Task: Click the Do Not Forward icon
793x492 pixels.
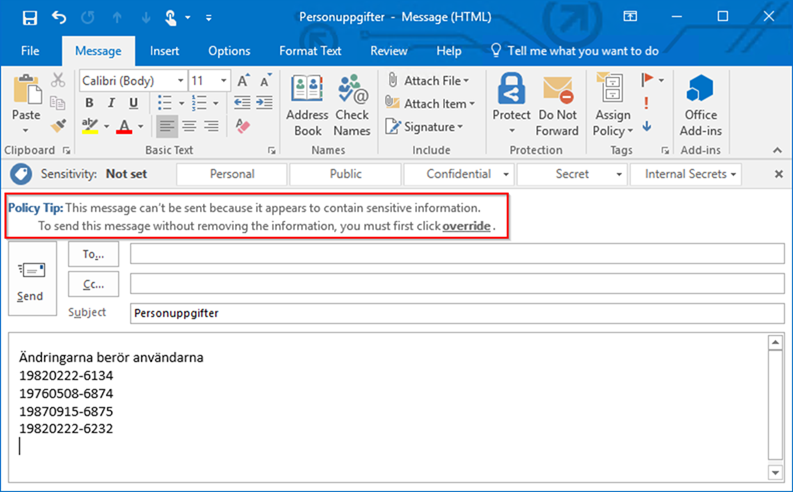Action: pos(557,106)
